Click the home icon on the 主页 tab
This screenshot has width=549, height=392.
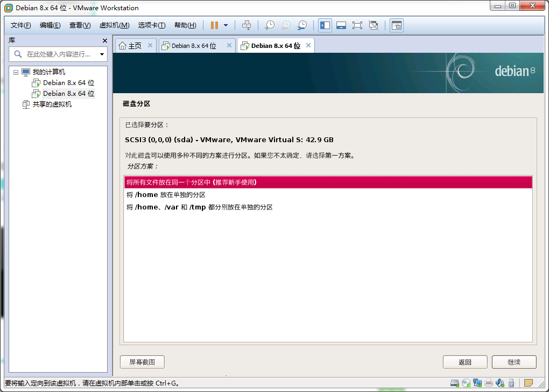(x=122, y=46)
